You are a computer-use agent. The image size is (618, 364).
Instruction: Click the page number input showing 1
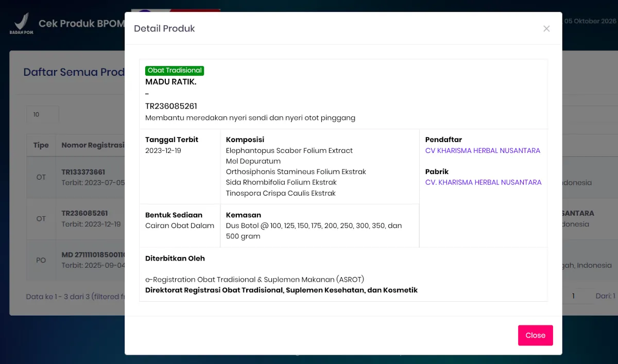point(578,296)
